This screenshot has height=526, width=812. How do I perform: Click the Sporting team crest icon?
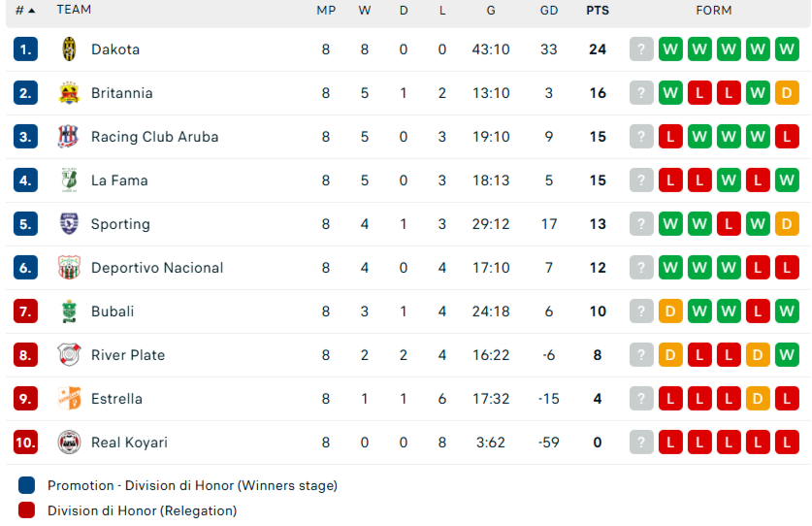pos(69,224)
